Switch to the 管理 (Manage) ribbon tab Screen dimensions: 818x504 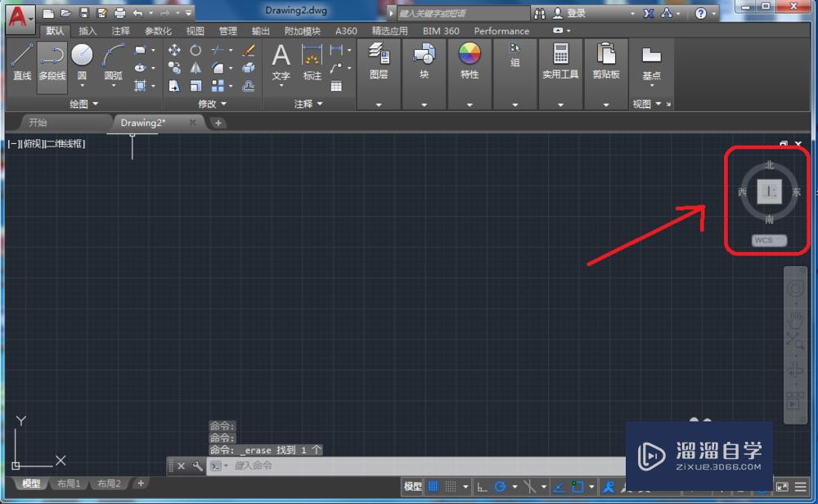pos(228,31)
